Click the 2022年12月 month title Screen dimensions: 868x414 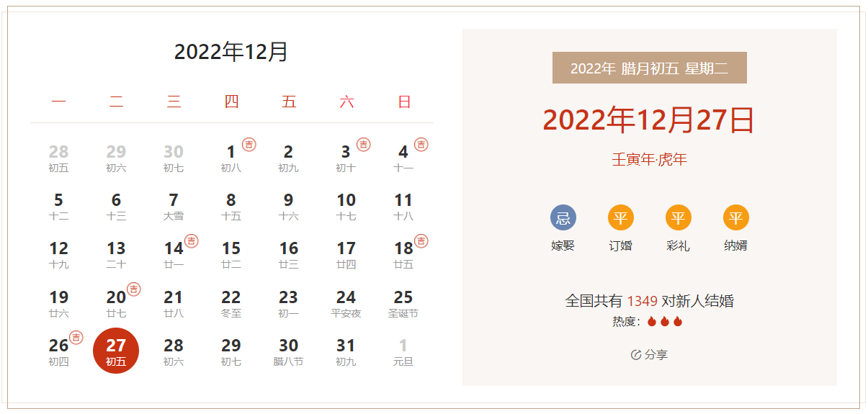231,52
